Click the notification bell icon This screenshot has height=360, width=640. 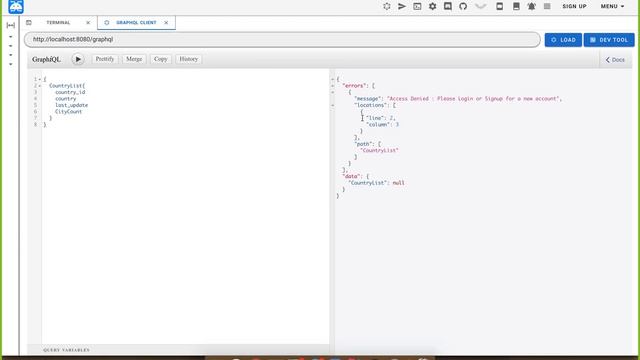531,6
